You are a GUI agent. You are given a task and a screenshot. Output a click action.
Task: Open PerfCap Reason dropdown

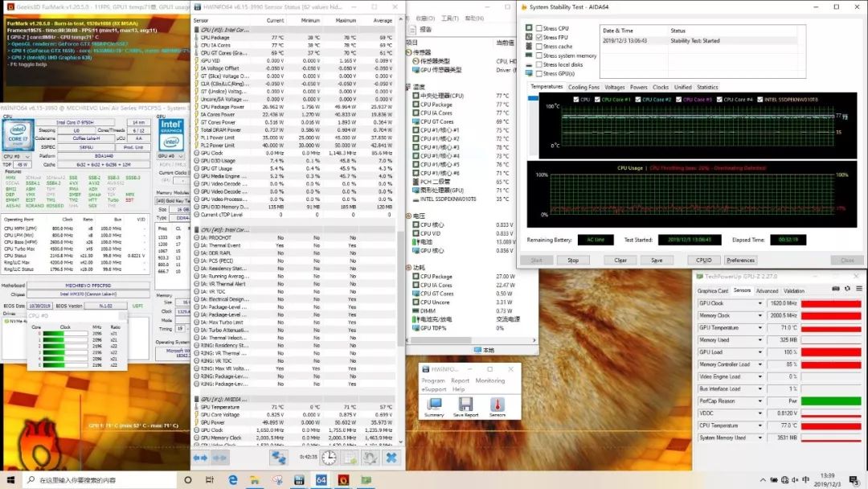pyautogui.click(x=759, y=401)
